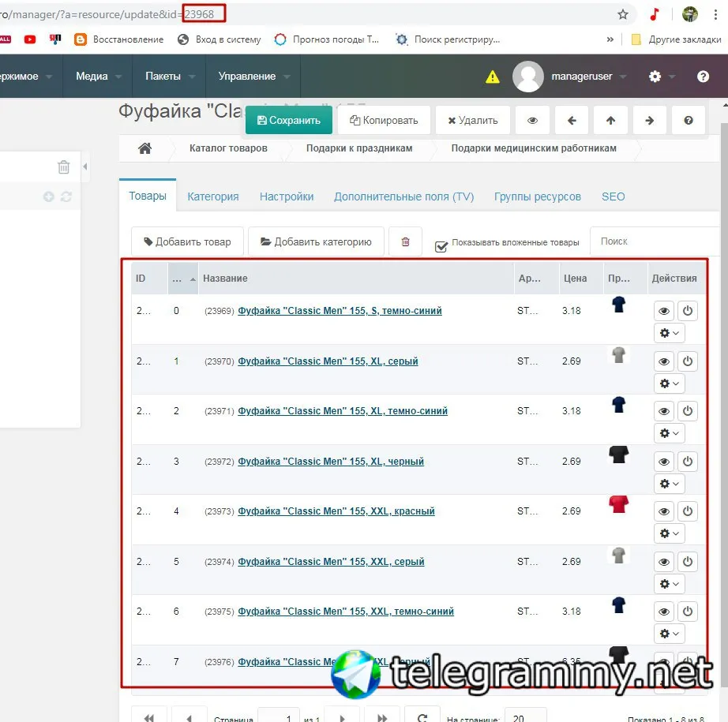Open Каталог товаров breadcrumb

pos(228,148)
